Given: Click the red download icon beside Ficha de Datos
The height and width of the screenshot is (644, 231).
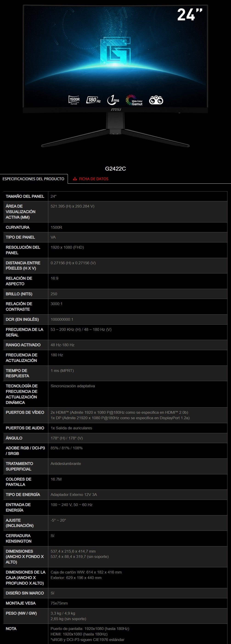Looking at the screenshot, I should (x=75, y=179).
